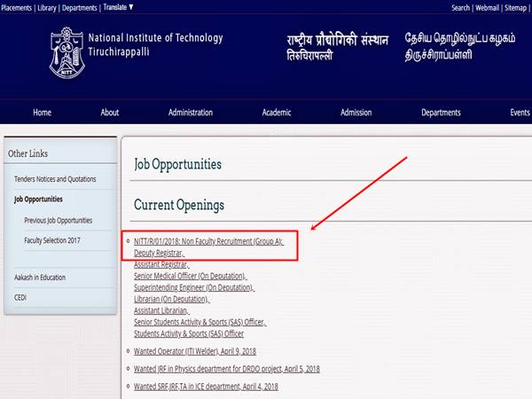Click the Current Openings heading
532x399 pixels.
(179, 206)
